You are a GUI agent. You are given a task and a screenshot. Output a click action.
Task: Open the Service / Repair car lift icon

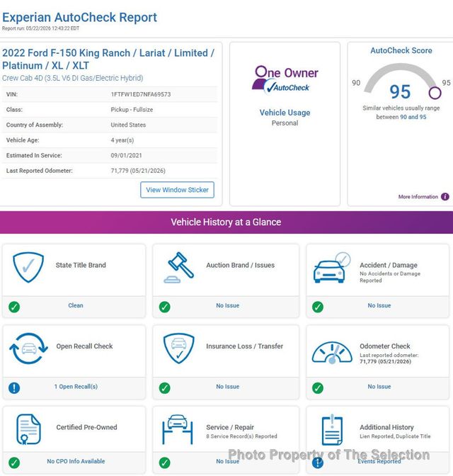178,429
